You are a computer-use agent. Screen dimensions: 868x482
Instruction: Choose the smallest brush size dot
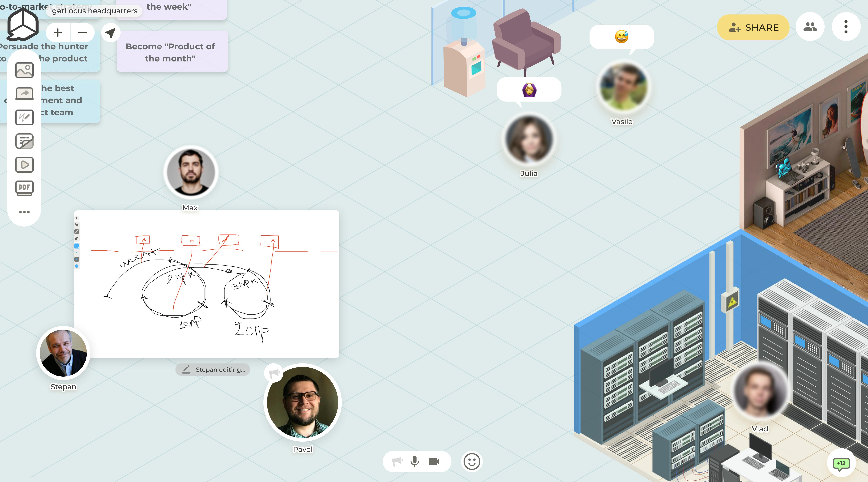77,253
